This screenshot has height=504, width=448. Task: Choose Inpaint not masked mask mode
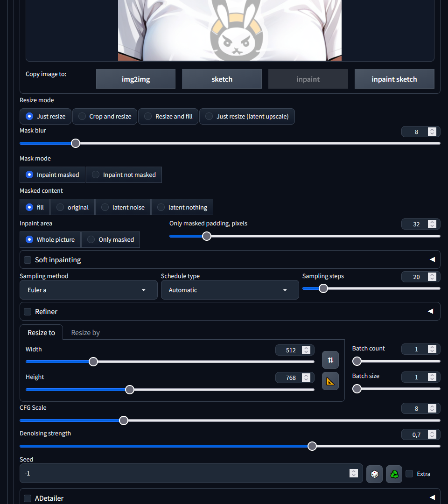124,175
